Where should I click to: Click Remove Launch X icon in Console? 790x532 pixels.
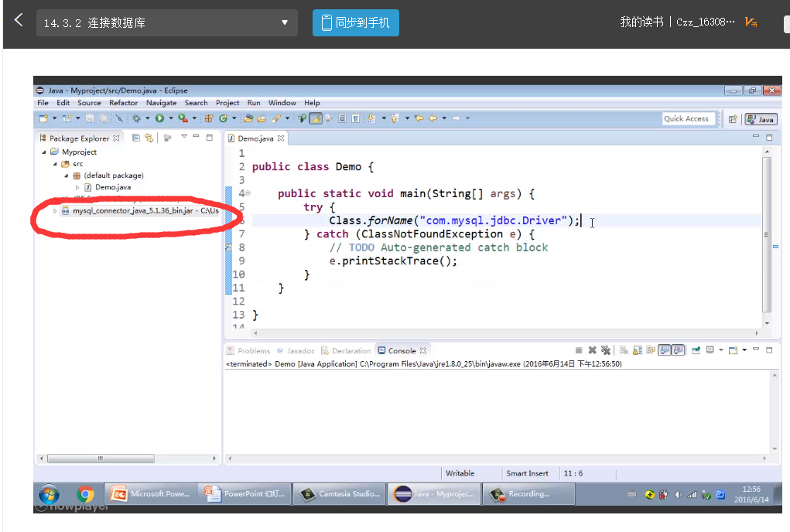point(593,350)
